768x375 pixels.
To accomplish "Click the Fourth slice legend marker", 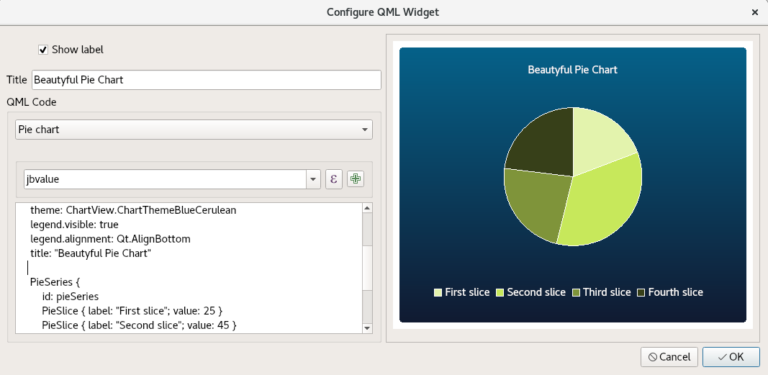I will pos(641,293).
